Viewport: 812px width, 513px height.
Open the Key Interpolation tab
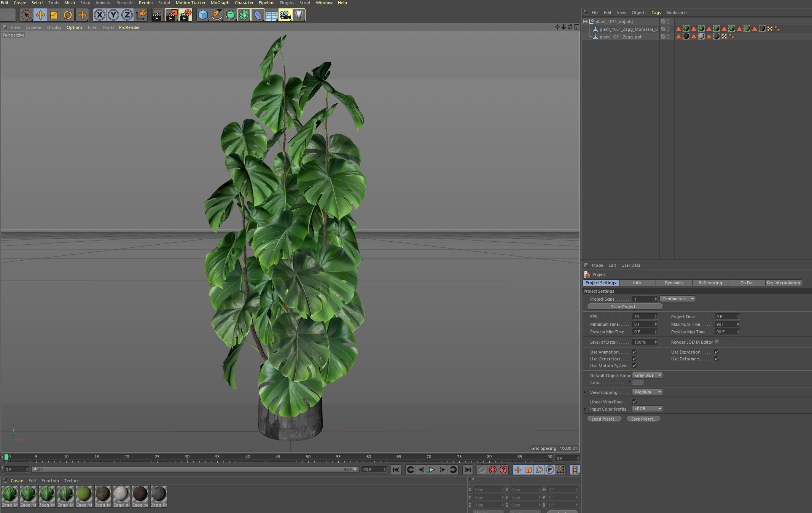pos(783,283)
